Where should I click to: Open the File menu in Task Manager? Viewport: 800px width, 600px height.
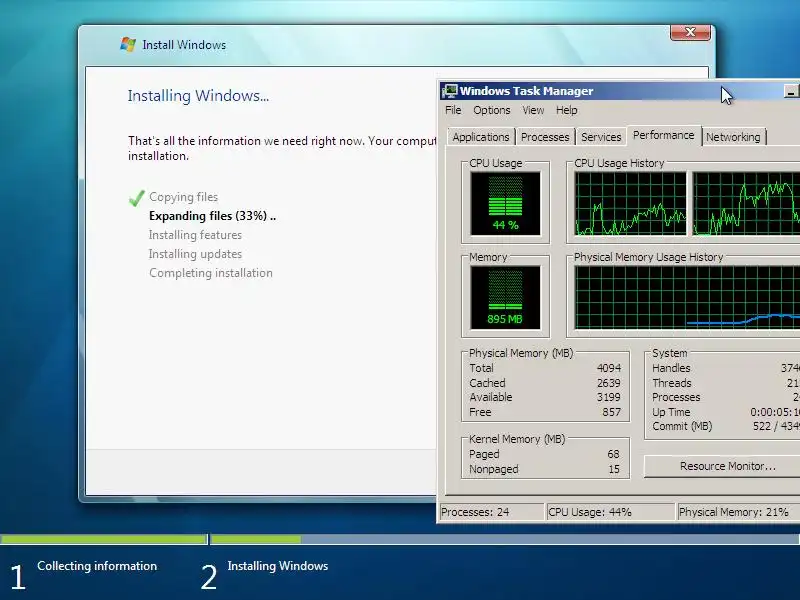(x=453, y=110)
